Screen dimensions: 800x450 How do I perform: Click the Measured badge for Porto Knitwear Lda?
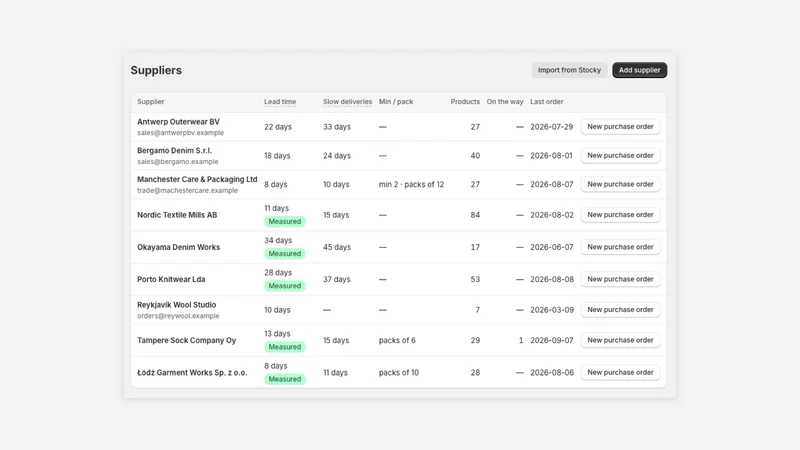click(x=285, y=286)
